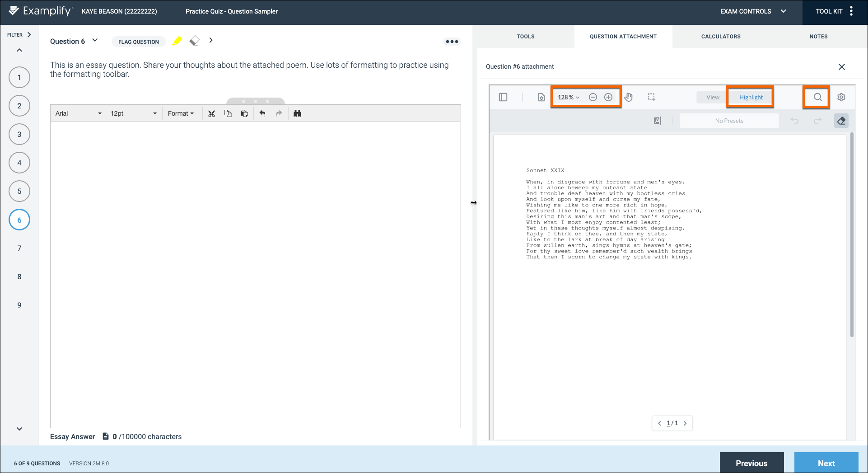Image resolution: width=868 pixels, height=473 pixels.
Task: Paste text using the clipboard icon
Action: [244, 113]
